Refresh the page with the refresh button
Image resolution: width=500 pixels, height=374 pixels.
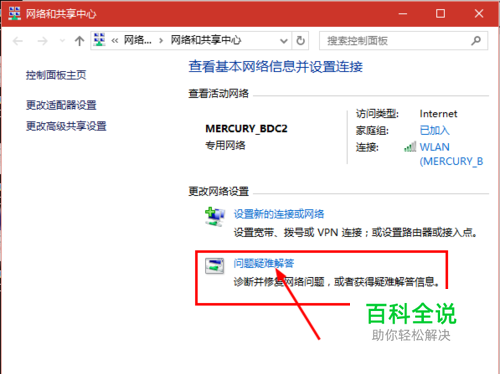300,41
